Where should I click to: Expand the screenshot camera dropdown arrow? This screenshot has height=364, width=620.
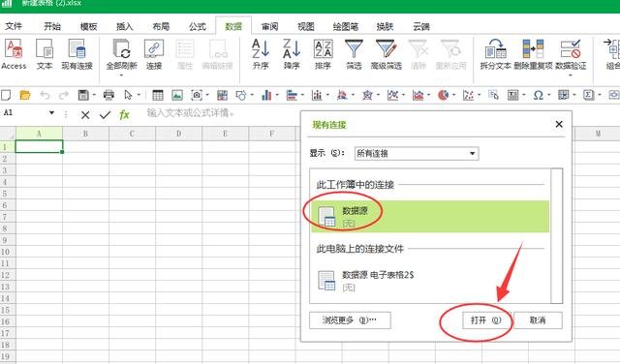[x=207, y=95]
